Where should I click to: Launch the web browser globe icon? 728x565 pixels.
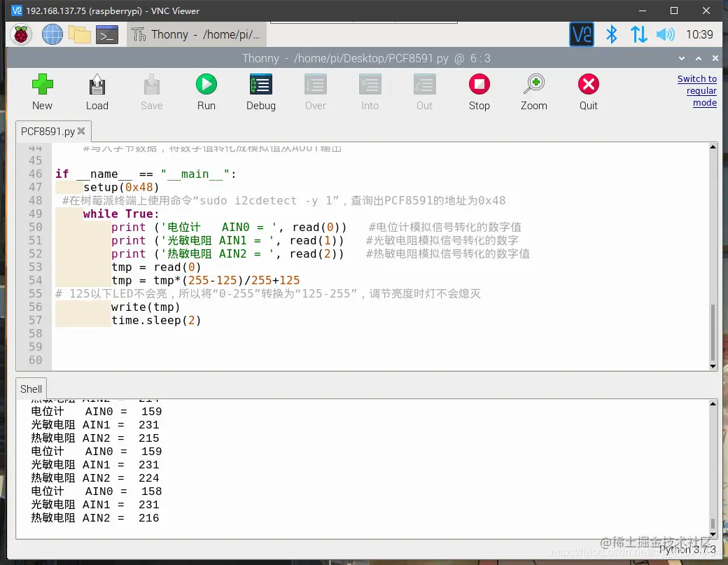pos(52,34)
